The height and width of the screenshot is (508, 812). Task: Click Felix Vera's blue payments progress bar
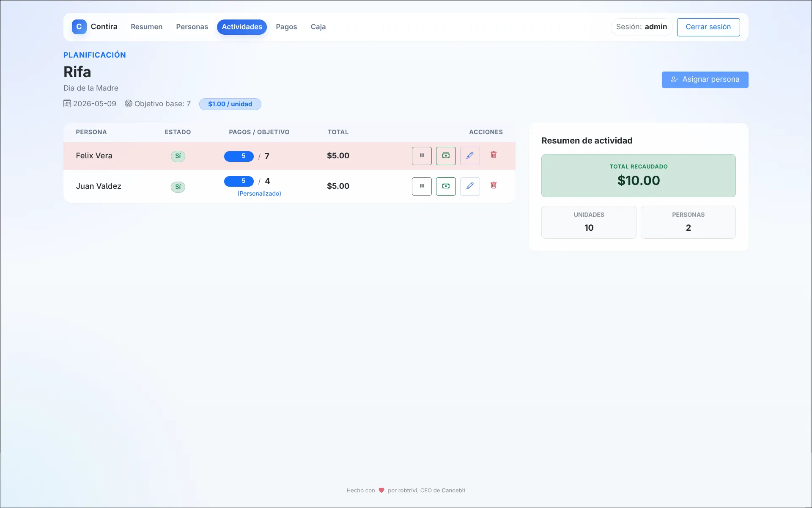pos(239,156)
